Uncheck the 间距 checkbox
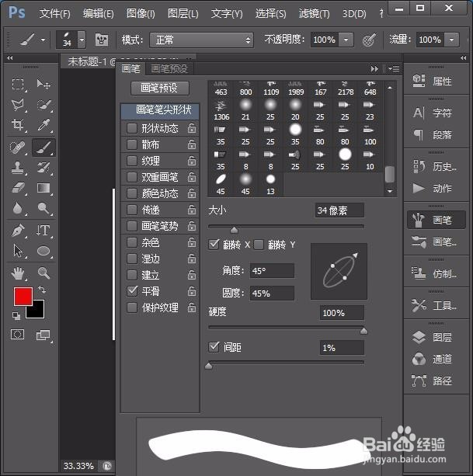 coord(214,347)
